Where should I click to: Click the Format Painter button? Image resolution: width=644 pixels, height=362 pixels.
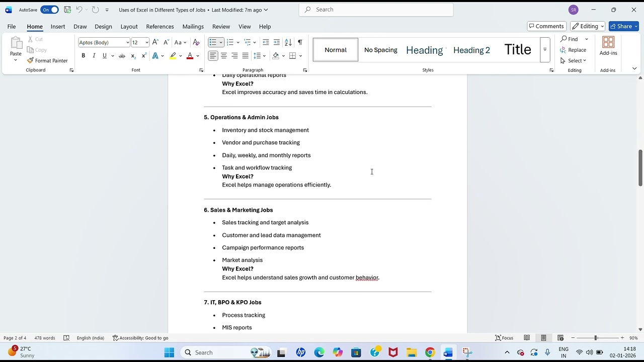(47, 61)
